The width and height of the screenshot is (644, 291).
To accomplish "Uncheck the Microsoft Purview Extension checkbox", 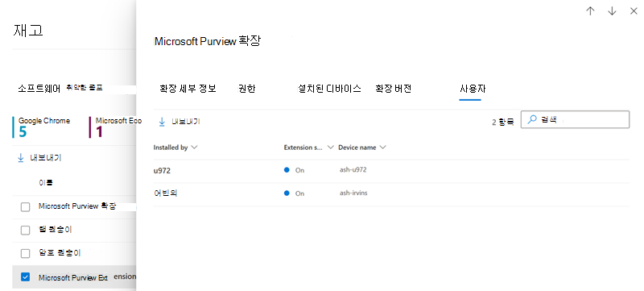I will (26, 277).
